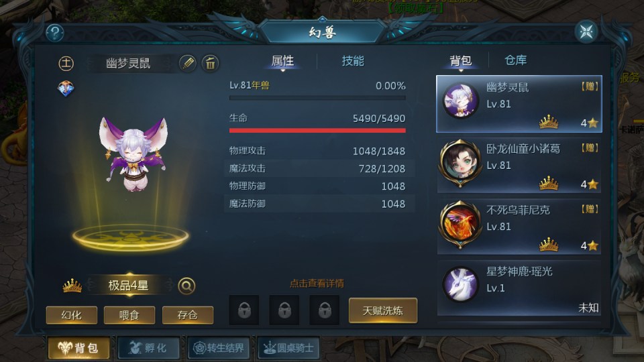Click the first locked talent slot

tap(244, 310)
